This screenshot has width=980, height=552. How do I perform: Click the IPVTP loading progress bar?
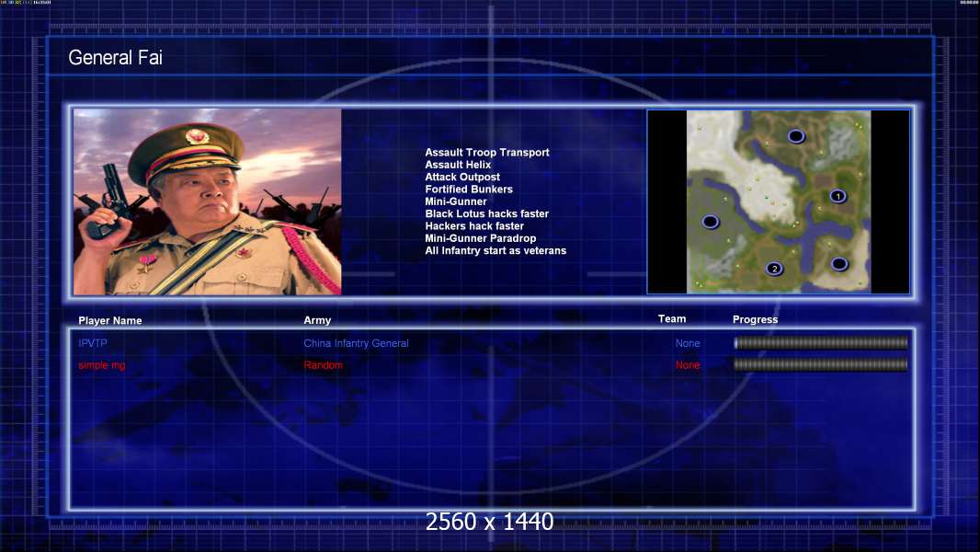(x=821, y=342)
